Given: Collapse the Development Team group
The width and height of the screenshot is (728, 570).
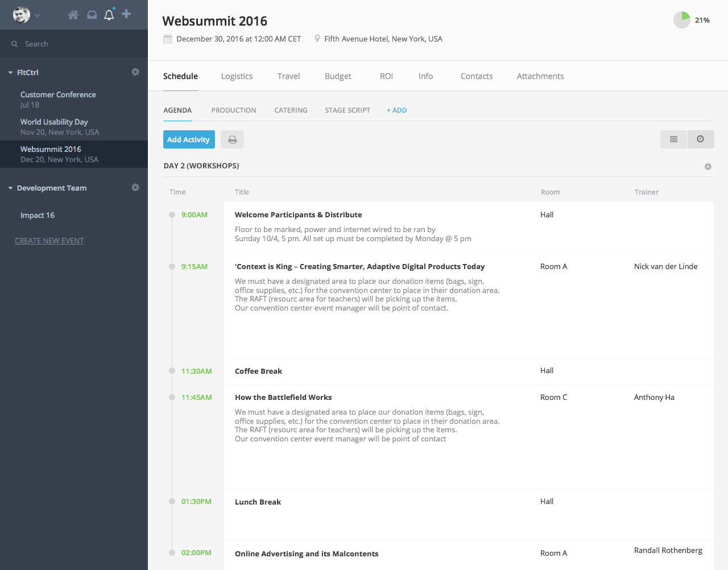Looking at the screenshot, I should click(x=10, y=187).
